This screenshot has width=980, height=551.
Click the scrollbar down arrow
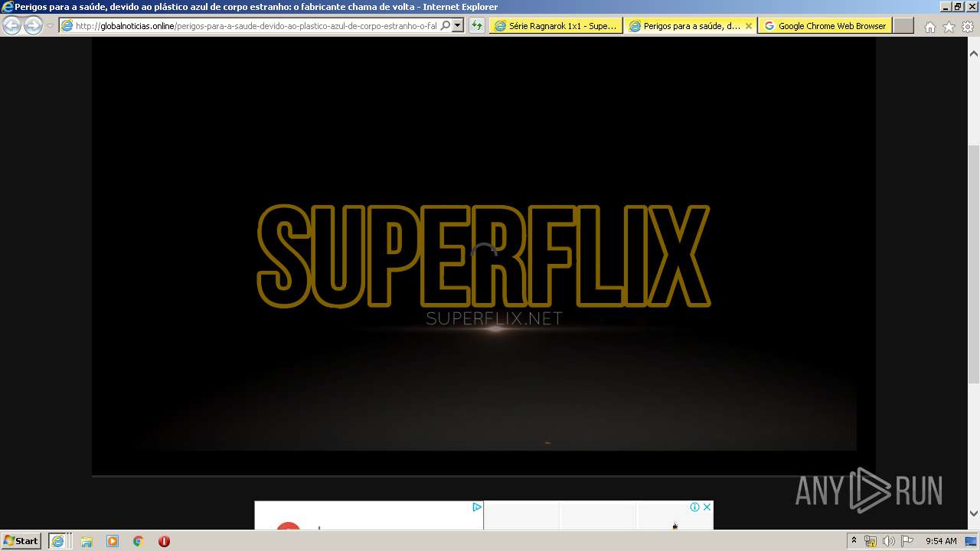pos(974,514)
